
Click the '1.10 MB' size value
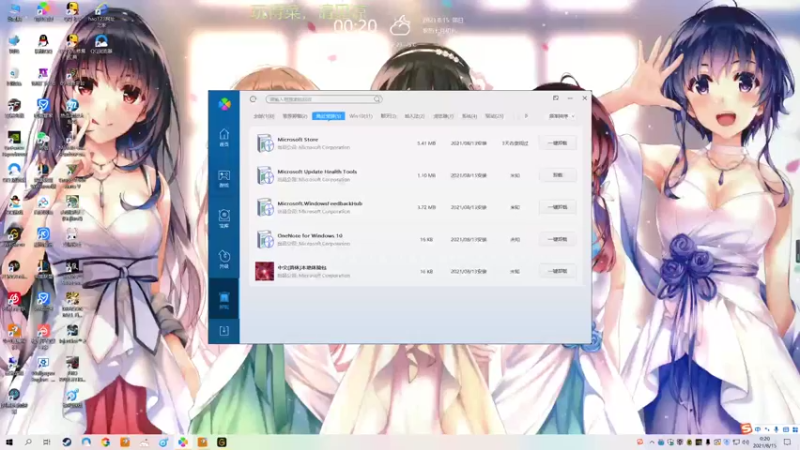coord(426,176)
